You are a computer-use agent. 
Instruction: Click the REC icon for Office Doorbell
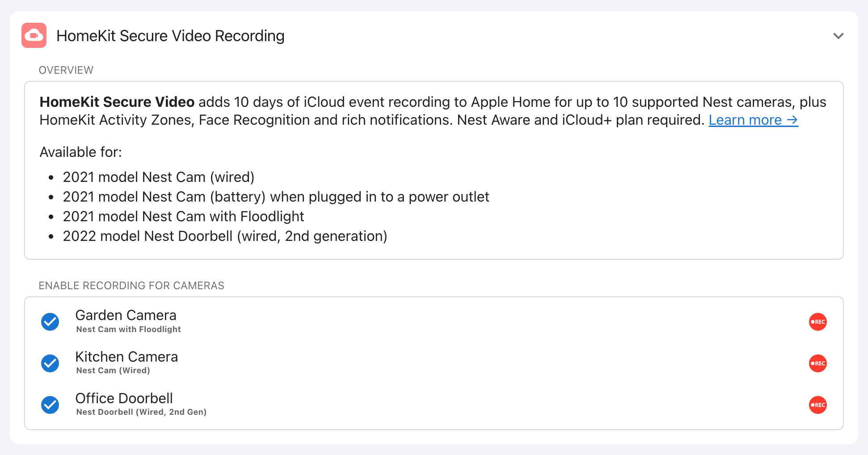pos(817,405)
